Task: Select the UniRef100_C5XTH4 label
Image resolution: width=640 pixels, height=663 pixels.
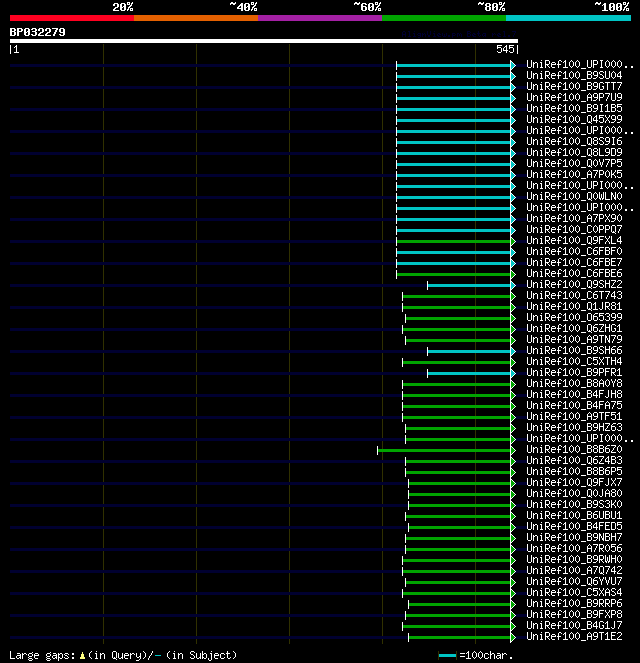Action: point(574,362)
